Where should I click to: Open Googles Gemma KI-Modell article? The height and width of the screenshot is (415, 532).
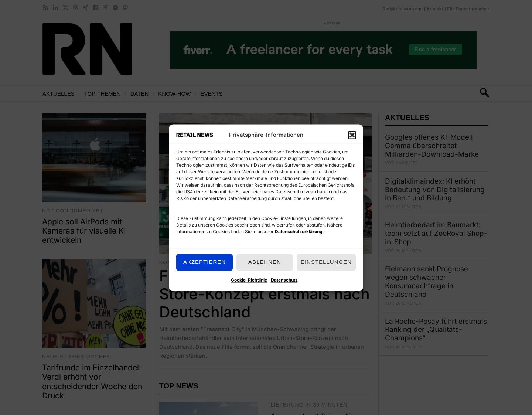[432, 146]
